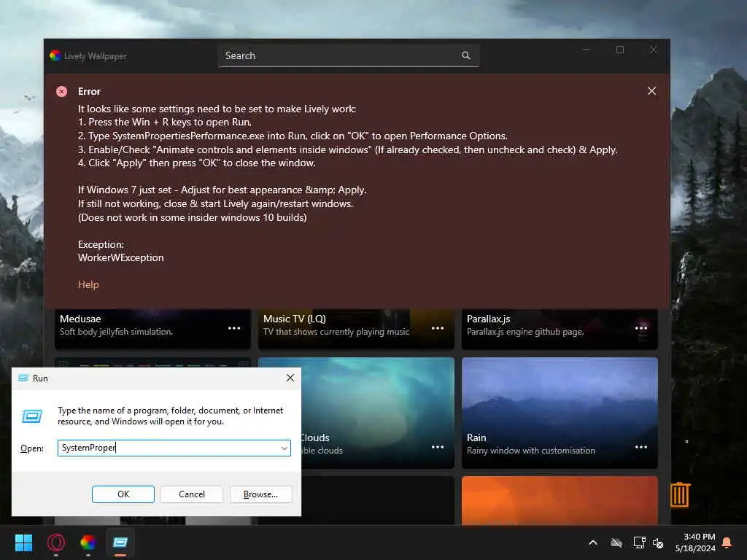Viewport: 747px width, 560px height.
Task: Click Browse... in the Run dialog
Action: [x=260, y=494]
